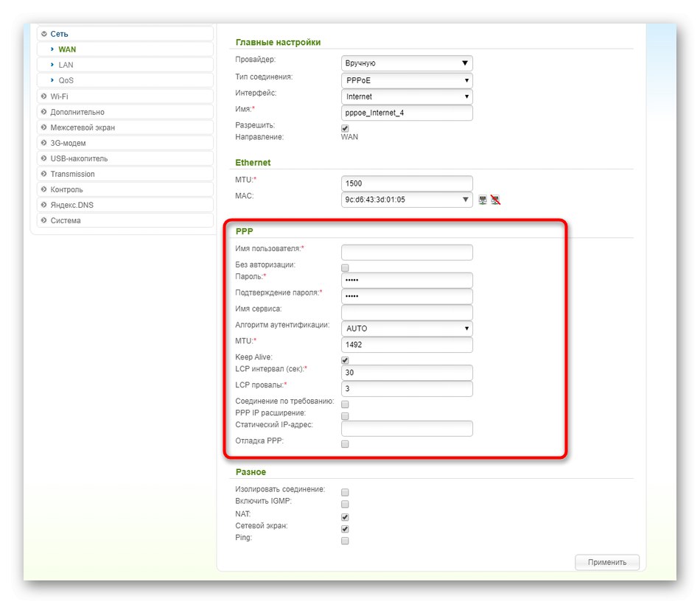Enable Отладка PPP checkbox
The height and width of the screenshot is (604, 700).
(x=345, y=444)
